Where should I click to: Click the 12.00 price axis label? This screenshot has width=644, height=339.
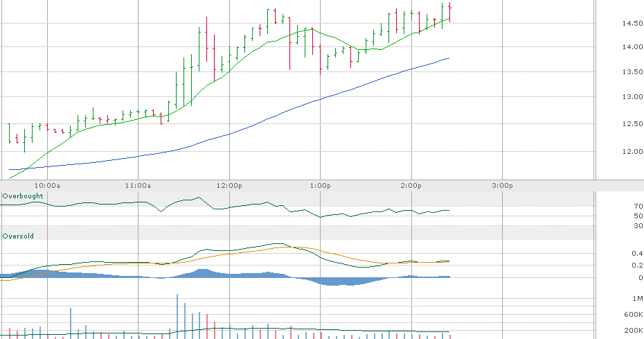(x=632, y=152)
